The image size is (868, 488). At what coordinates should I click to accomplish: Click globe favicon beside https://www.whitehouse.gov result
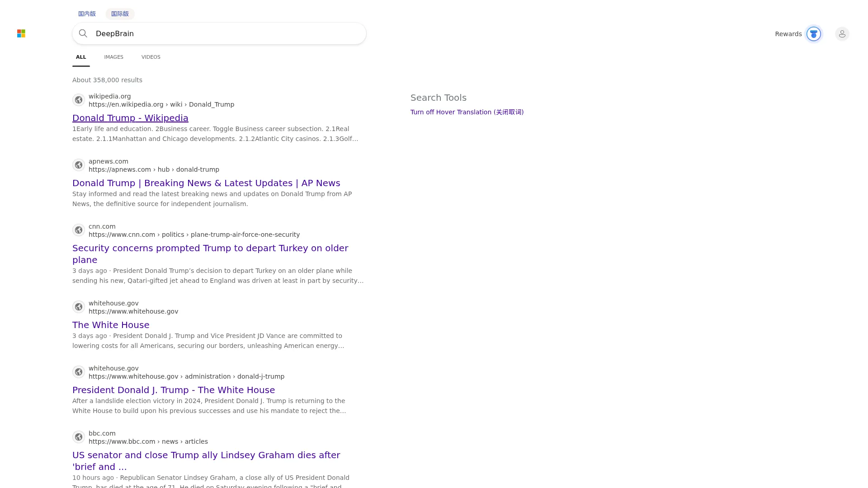point(79,307)
